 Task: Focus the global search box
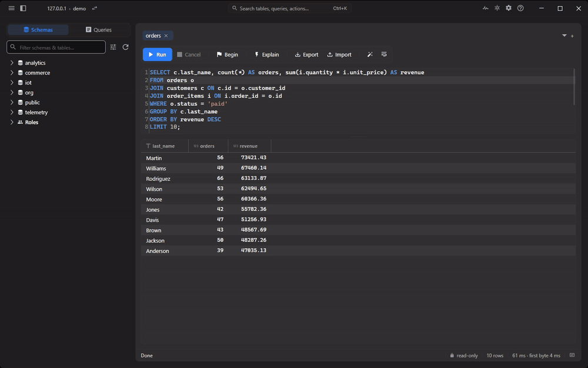(289, 8)
